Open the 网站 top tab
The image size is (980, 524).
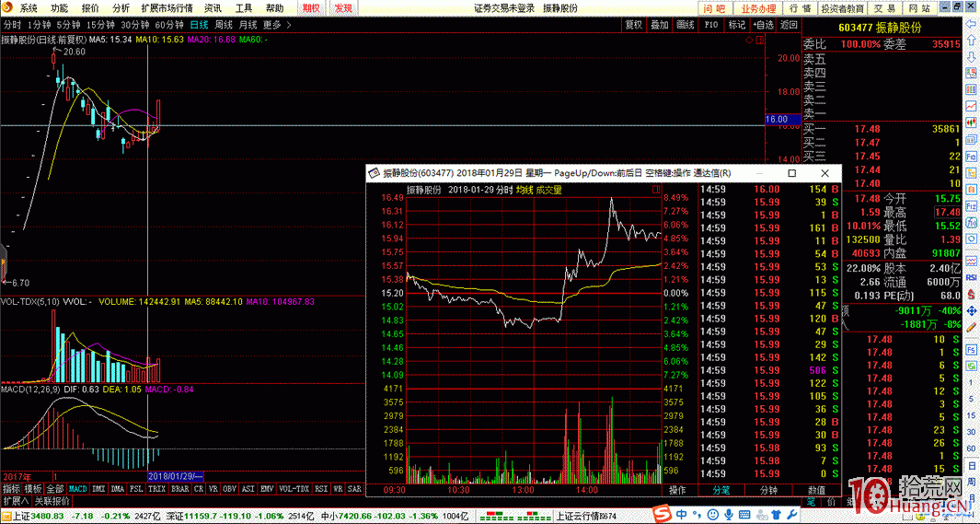[919, 8]
